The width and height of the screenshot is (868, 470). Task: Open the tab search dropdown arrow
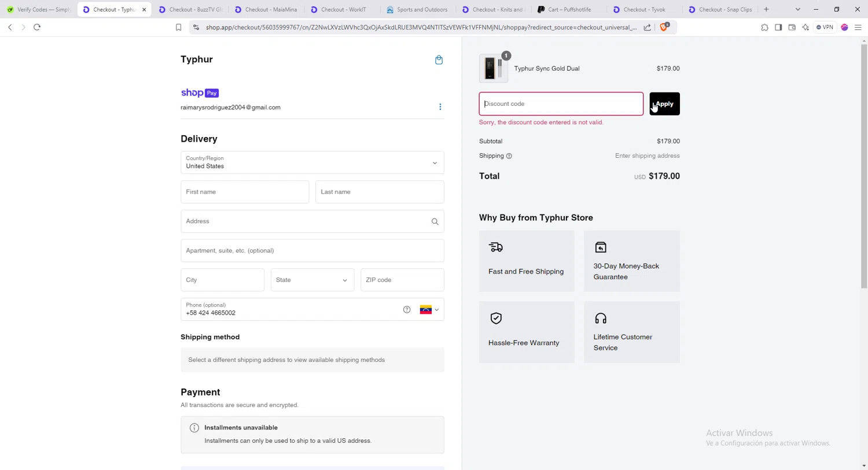(797, 9)
